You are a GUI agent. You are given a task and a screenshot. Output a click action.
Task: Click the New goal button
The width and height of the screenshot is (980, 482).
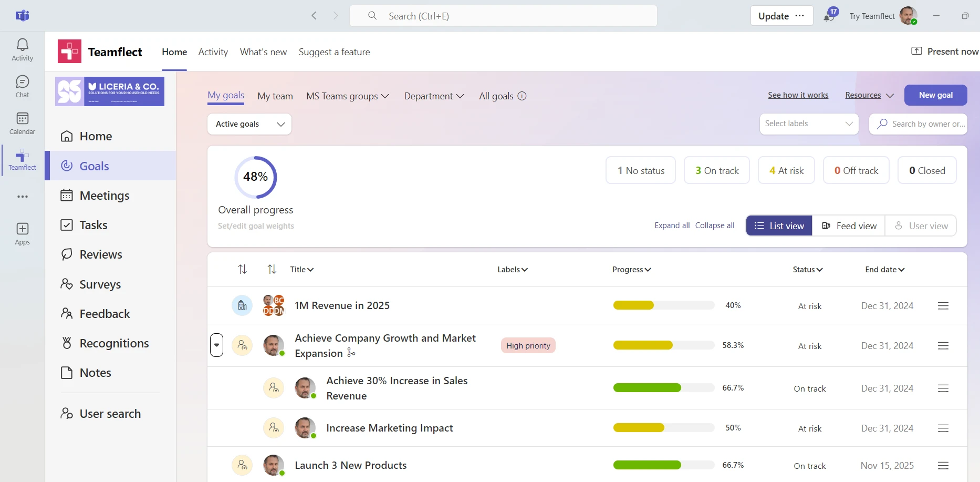coord(935,95)
